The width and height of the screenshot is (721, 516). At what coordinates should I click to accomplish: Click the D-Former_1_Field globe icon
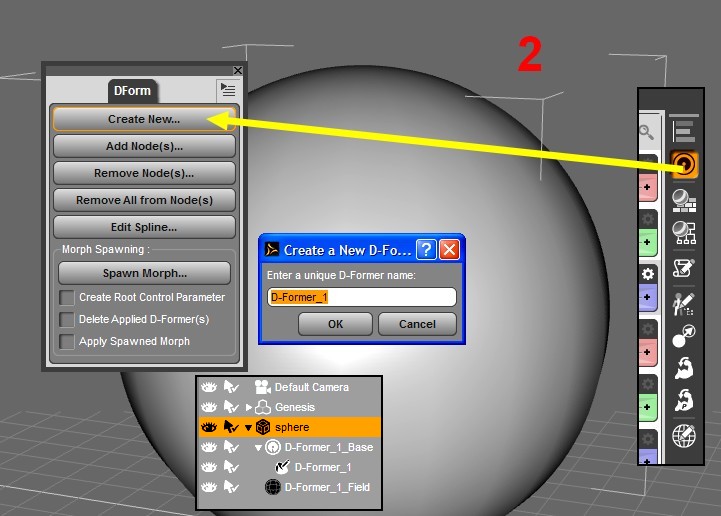pyautogui.click(x=273, y=487)
